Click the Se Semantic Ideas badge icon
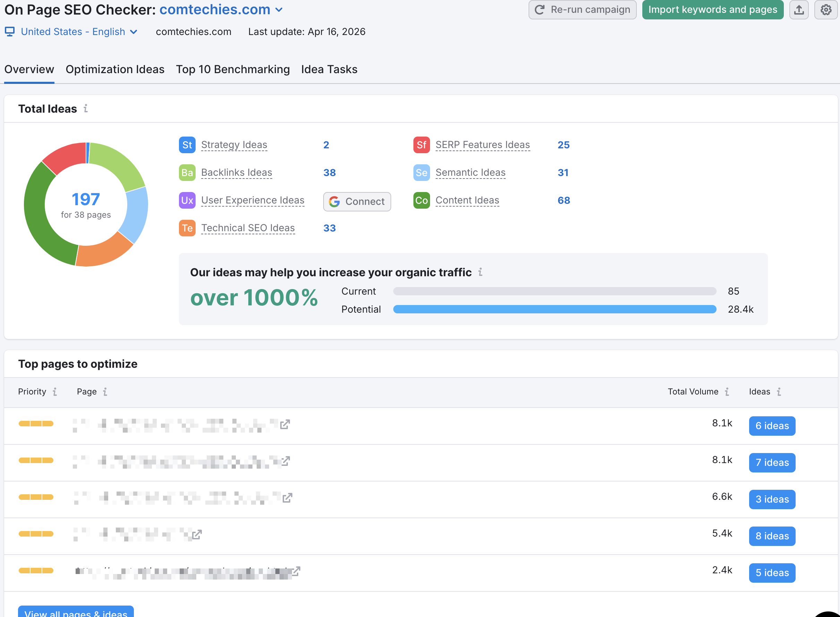This screenshot has width=840, height=617. coord(421,173)
